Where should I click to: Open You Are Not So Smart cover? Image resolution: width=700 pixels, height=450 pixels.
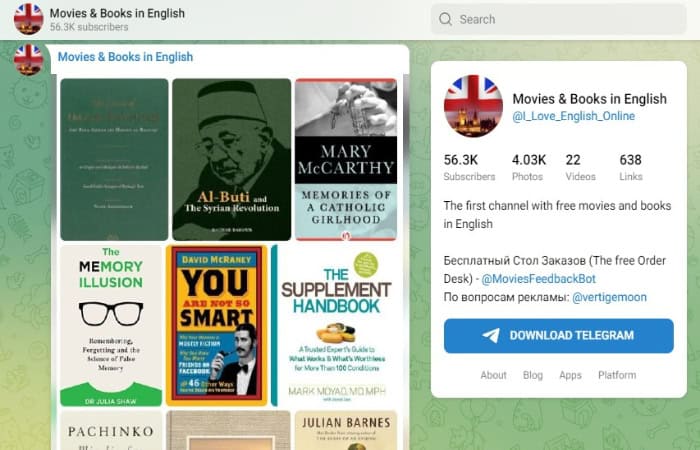click(217, 325)
